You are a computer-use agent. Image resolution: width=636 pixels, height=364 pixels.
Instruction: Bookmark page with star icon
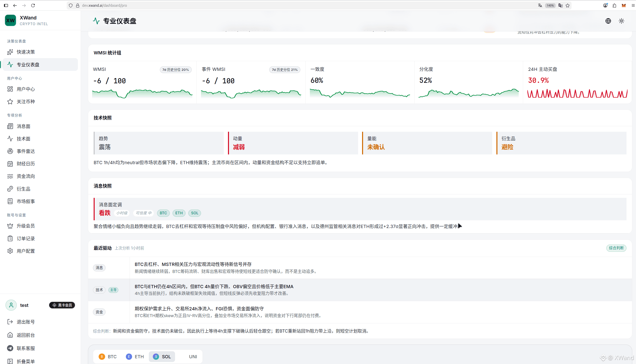[568, 5]
